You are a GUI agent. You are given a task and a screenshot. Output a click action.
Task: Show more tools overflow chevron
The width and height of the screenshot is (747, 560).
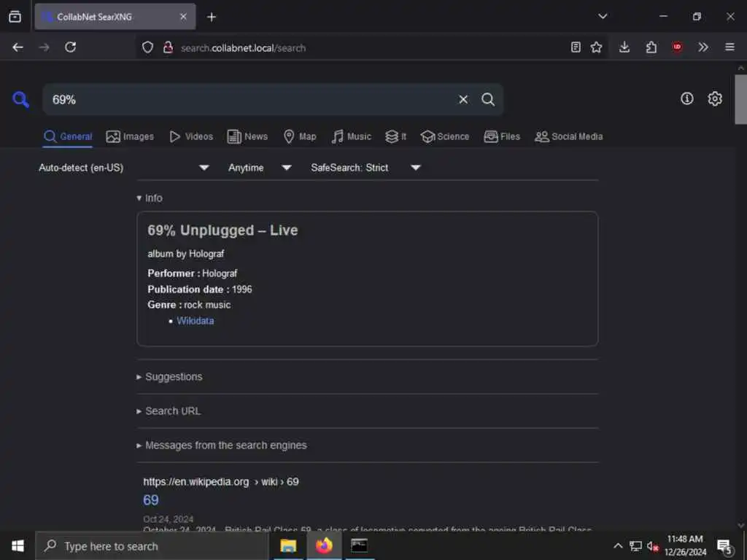pos(703,47)
